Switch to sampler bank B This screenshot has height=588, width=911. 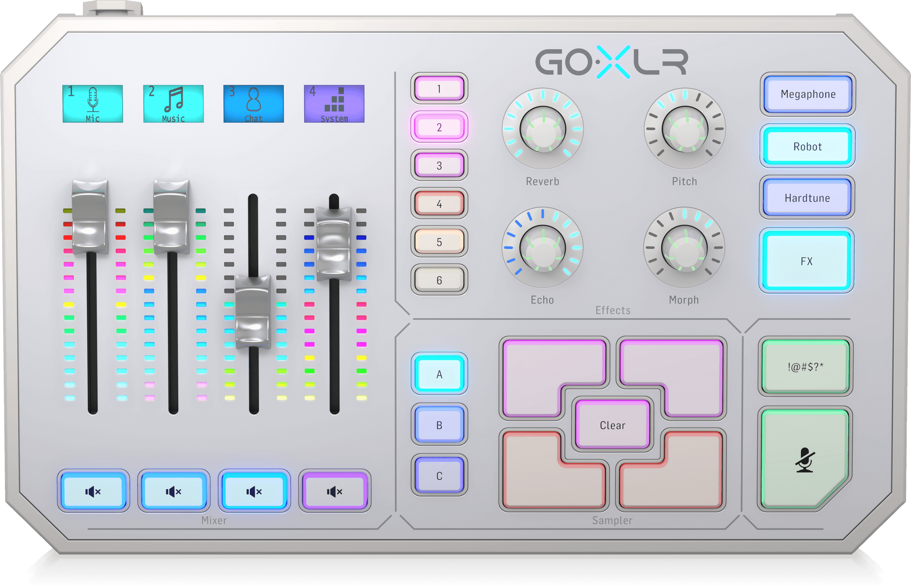(x=439, y=425)
